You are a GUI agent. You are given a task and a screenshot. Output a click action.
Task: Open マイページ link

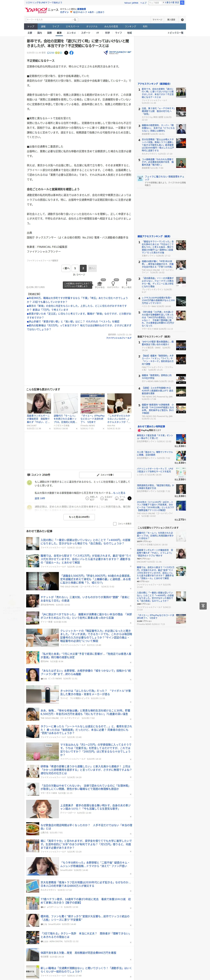click(x=157, y=20)
